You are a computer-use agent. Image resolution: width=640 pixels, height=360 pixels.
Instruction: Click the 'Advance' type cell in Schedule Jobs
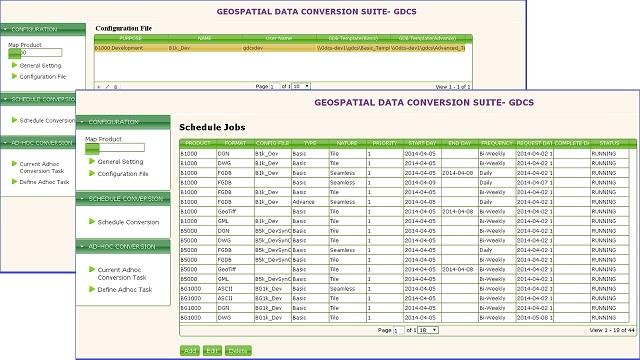310,202
